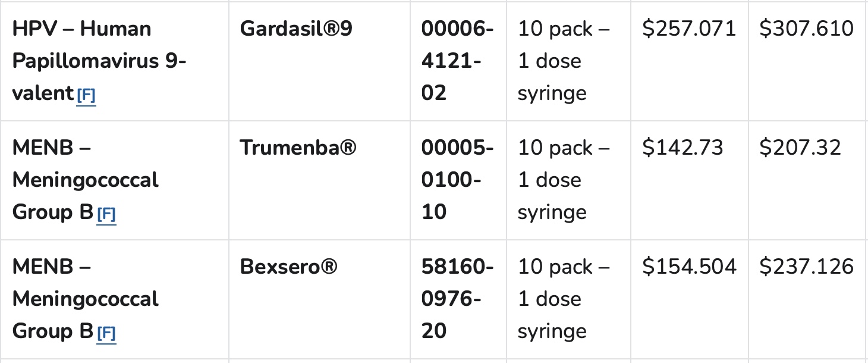Open footnote F beside HPV 9-valent
The image size is (868, 363).
[86, 95]
